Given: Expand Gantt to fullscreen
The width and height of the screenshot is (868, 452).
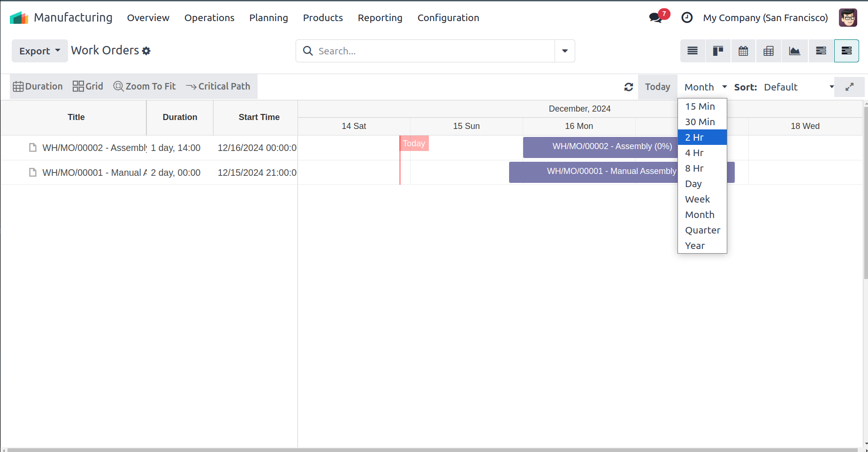Looking at the screenshot, I should point(849,87).
